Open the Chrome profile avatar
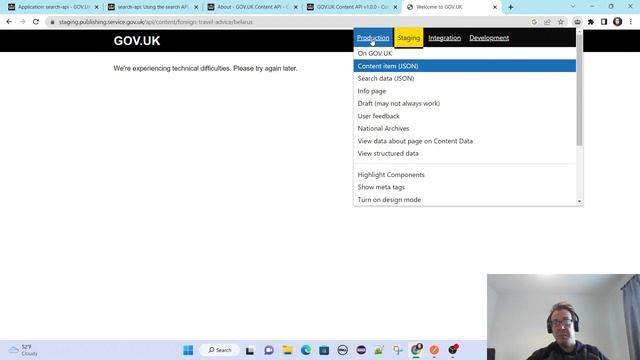Screen dimensions: 640x360 (x=618, y=22)
